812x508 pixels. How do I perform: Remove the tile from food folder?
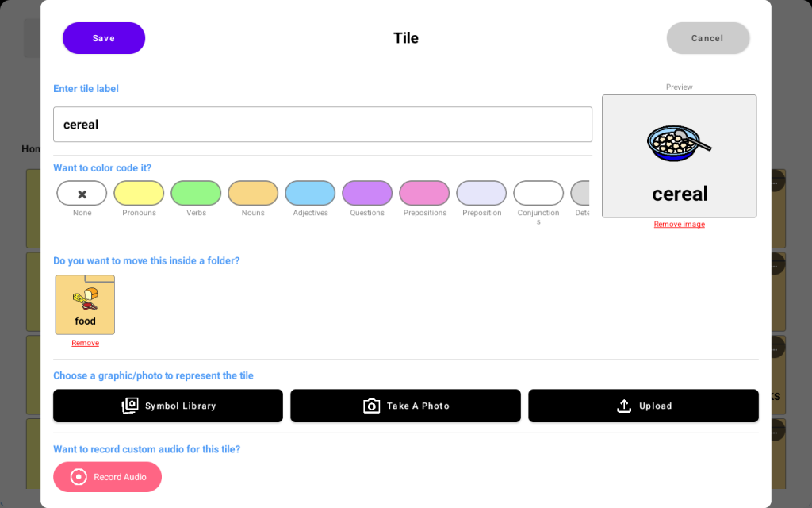tap(85, 343)
